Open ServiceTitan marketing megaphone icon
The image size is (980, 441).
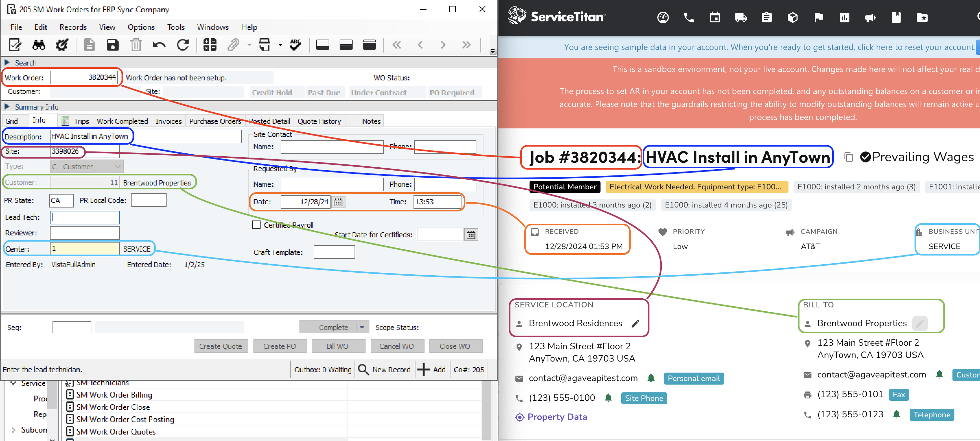pos(870,18)
